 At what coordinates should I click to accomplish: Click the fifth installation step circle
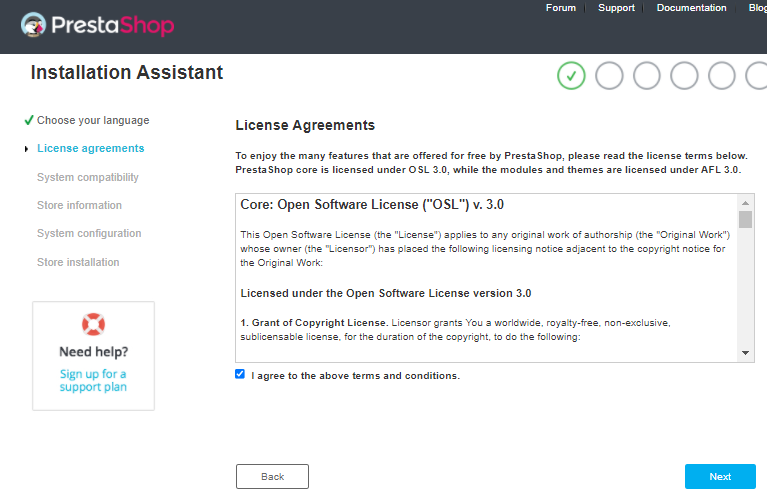(x=722, y=76)
